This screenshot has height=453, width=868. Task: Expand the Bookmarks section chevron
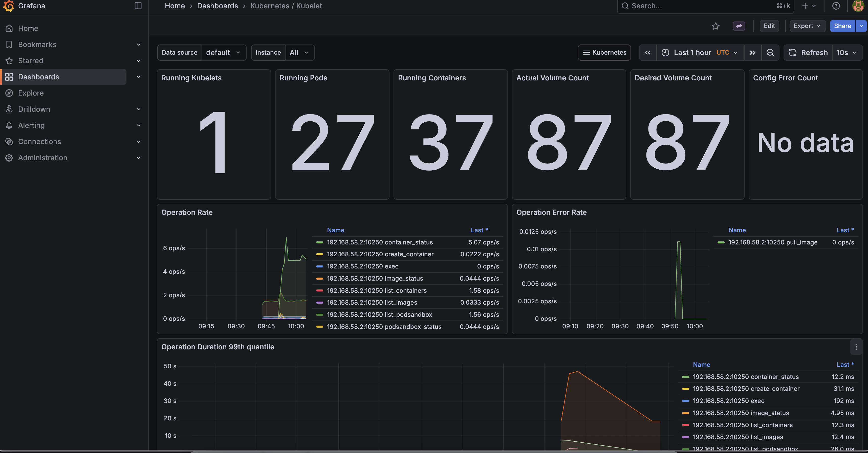tap(139, 44)
